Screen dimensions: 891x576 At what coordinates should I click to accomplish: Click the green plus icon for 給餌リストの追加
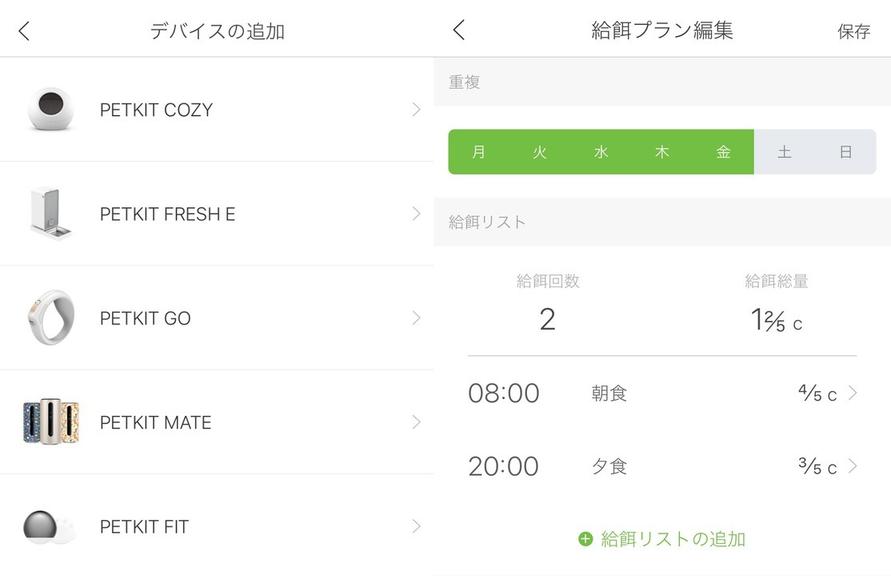(x=586, y=539)
